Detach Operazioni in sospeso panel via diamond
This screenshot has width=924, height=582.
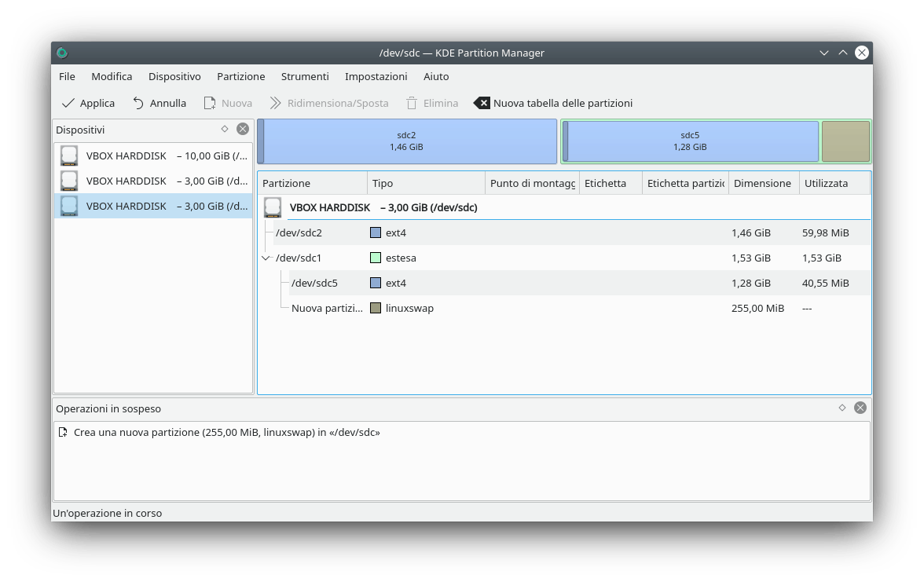[842, 408]
